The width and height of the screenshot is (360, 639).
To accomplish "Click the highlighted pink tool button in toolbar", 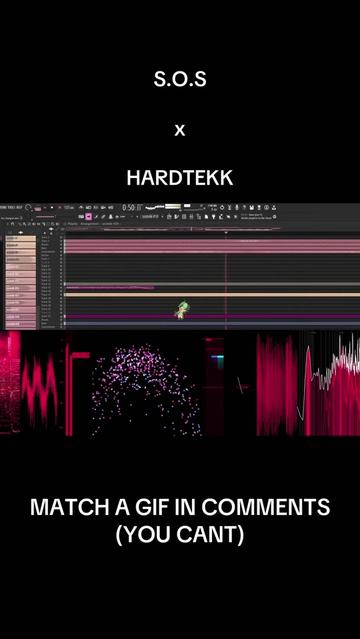I will [88, 216].
